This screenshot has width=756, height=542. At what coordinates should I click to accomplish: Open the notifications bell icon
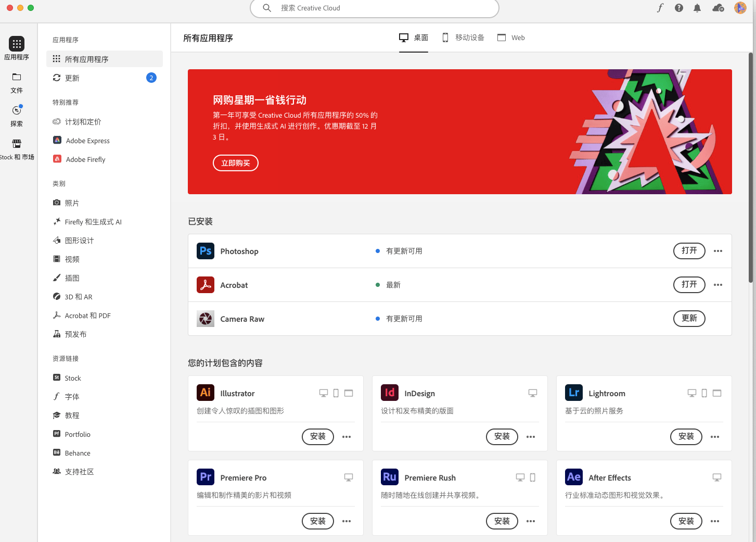tap(697, 8)
